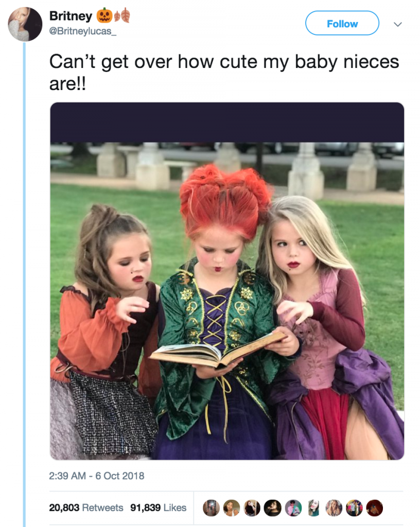Viewport: 420px width, 527px height.
Task: Open seventh liker avatar with blonde hair
Action: [334, 508]
